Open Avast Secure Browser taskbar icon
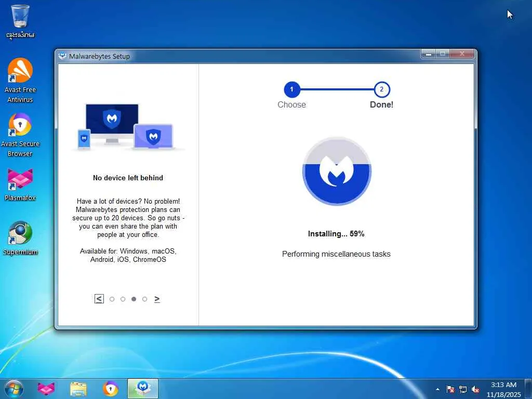This screenshot has width=532, height=399. (x=110, y=389)
